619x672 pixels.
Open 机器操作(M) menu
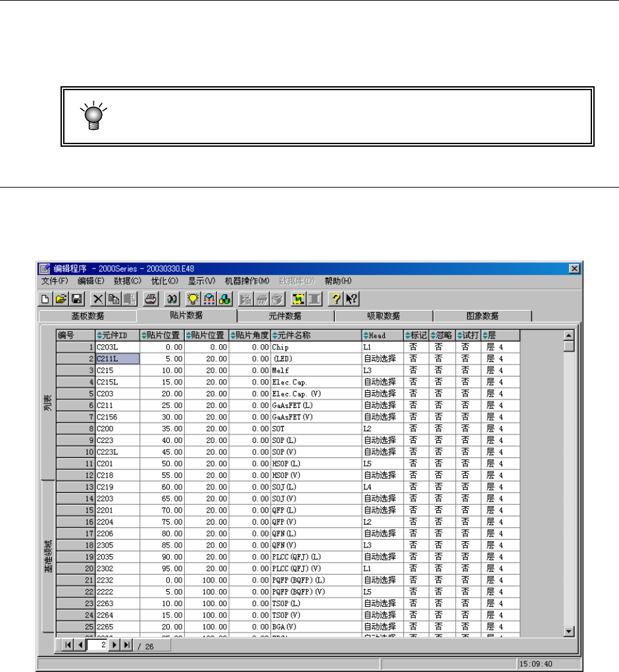tap(247, 281)
